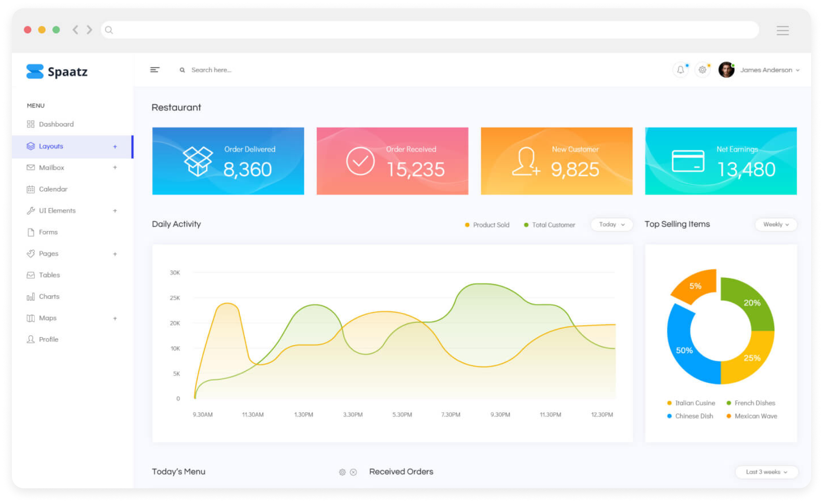Expand the Layouts submenu plus

coord(115,147)
